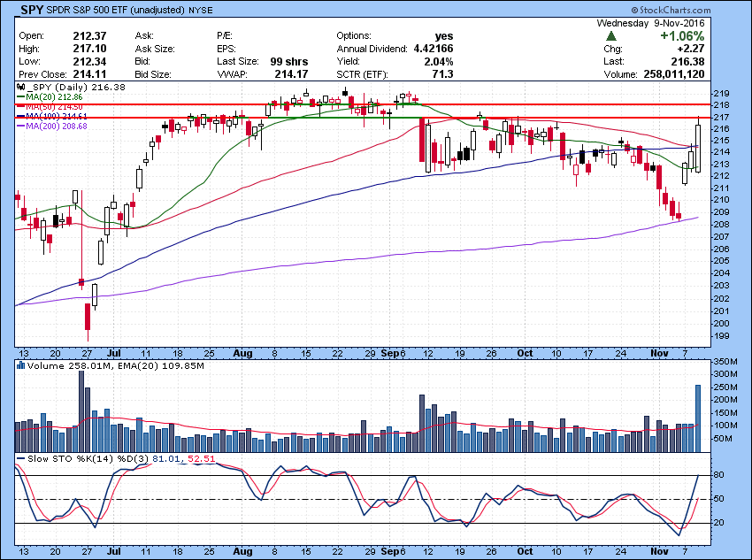The image size is (752, 560).
Task: Click the '219' price axis label
Action: pyautogui.click(x=722, y=94)
